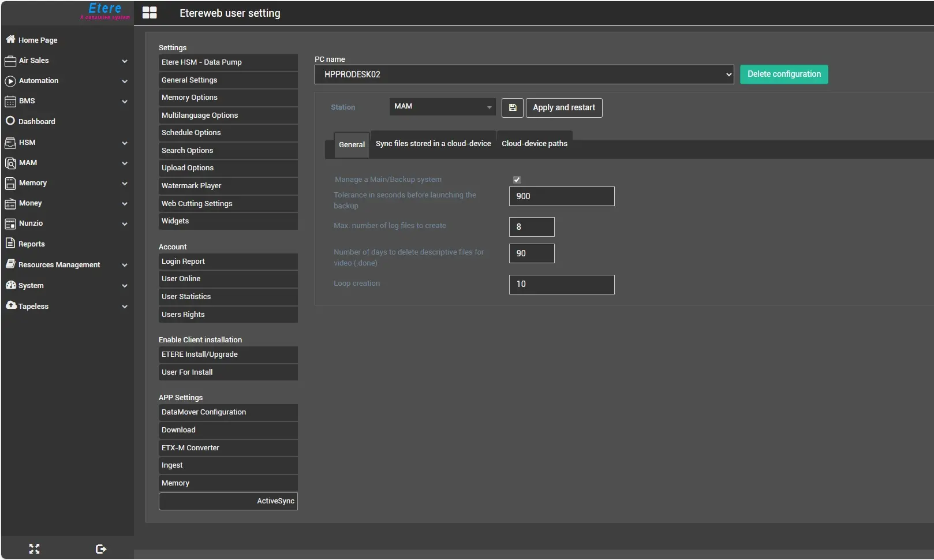Click Apply and restart button

[563, 108]
